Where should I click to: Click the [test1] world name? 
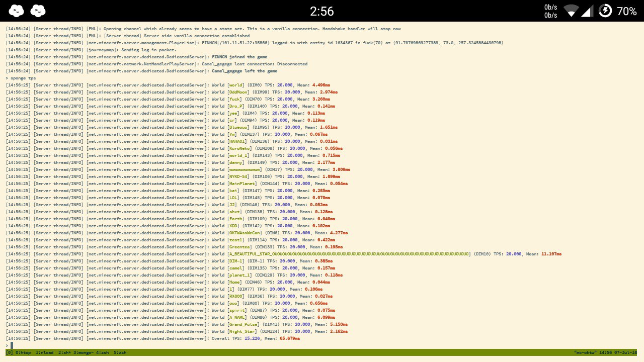tap(237, 240)
